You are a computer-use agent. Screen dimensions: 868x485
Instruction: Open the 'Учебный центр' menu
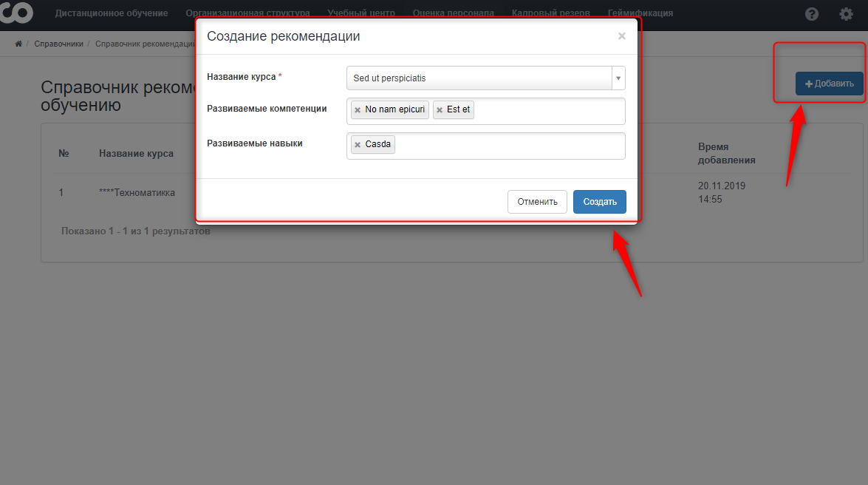[361, 13]
